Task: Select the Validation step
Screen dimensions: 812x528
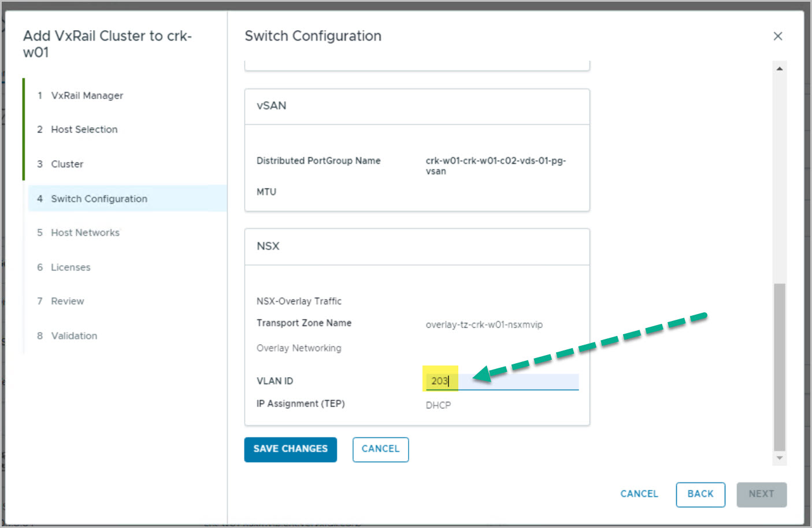Action: pyautogui.click(x=74, y=336)
